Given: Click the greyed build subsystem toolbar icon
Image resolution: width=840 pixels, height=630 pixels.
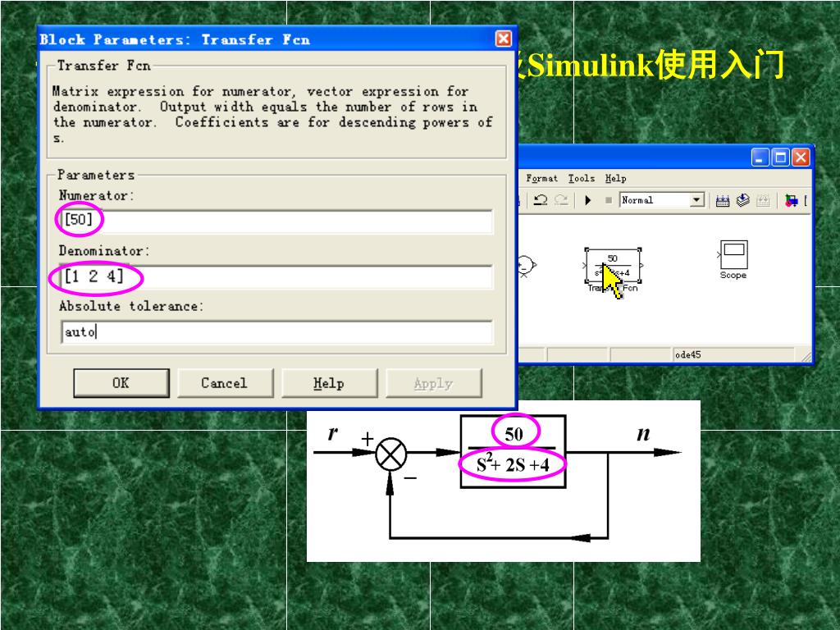Looking at the screenshot, I should (x=763, y=201).
